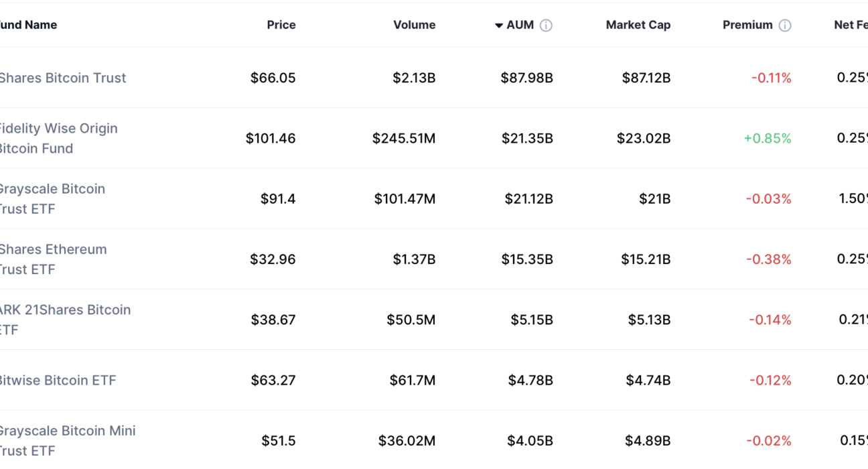Select the $23.02B market cap value
868x469 pixels.
pos(644,138)
